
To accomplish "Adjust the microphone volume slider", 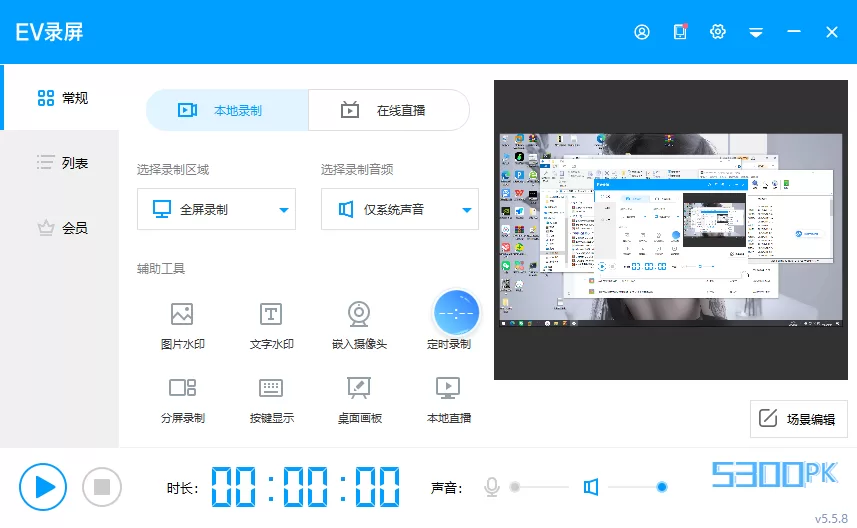I will point(539,487).
